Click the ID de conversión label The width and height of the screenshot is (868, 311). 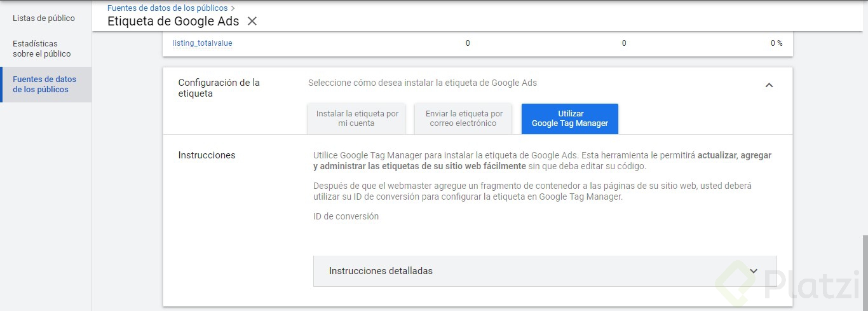pos(346,216)
